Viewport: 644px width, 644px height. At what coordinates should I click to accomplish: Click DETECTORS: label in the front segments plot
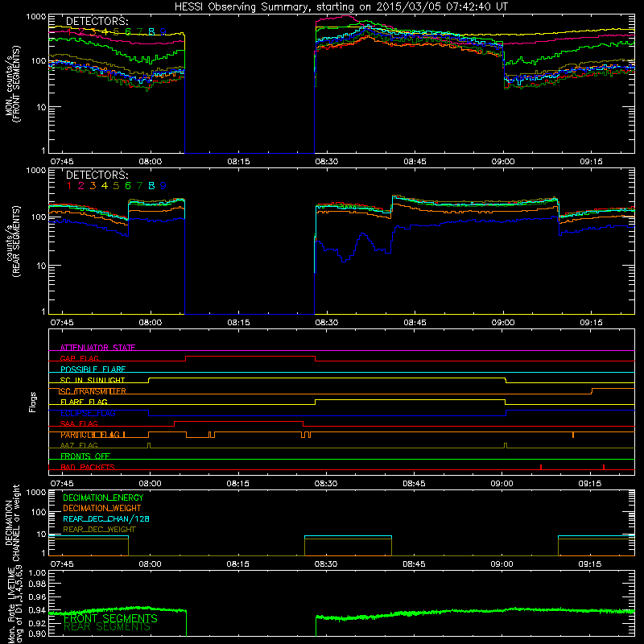[97, 21]
